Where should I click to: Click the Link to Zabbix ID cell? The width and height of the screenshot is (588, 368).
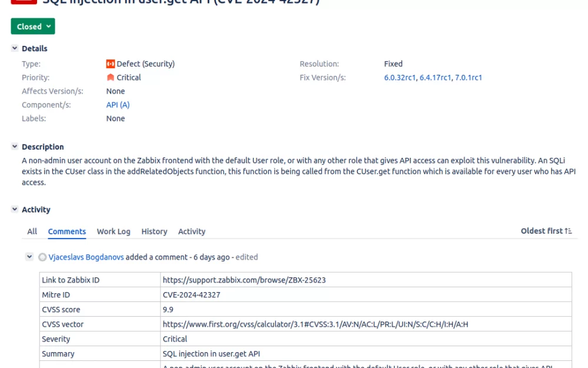point(100,280)
